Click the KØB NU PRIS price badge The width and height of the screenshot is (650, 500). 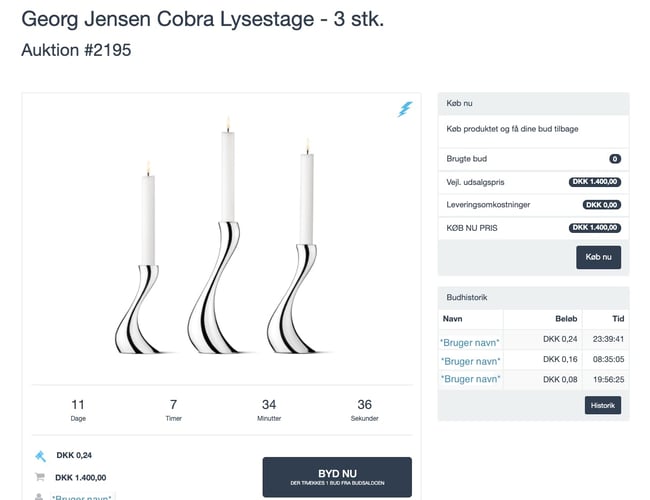tap(595, 228)
